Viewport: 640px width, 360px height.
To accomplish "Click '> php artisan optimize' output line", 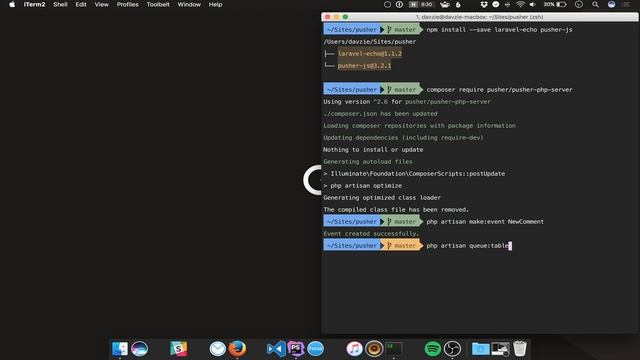I will (x=362, y=186).
